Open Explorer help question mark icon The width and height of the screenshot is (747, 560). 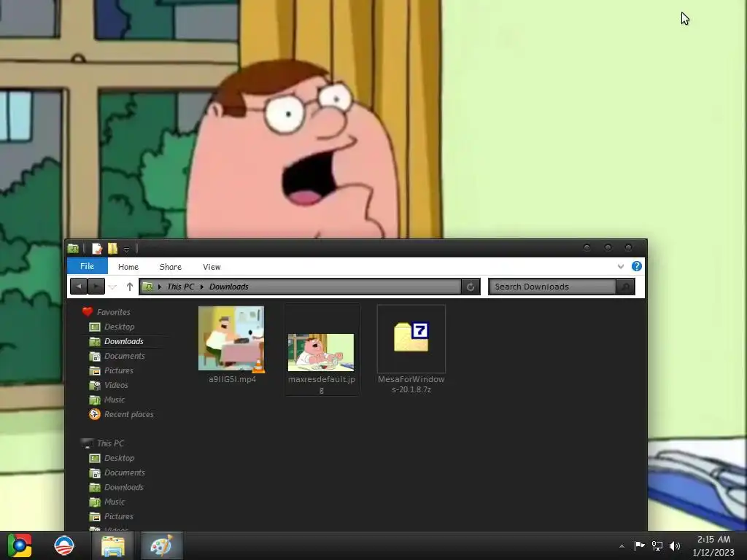(x=636, y=266)
